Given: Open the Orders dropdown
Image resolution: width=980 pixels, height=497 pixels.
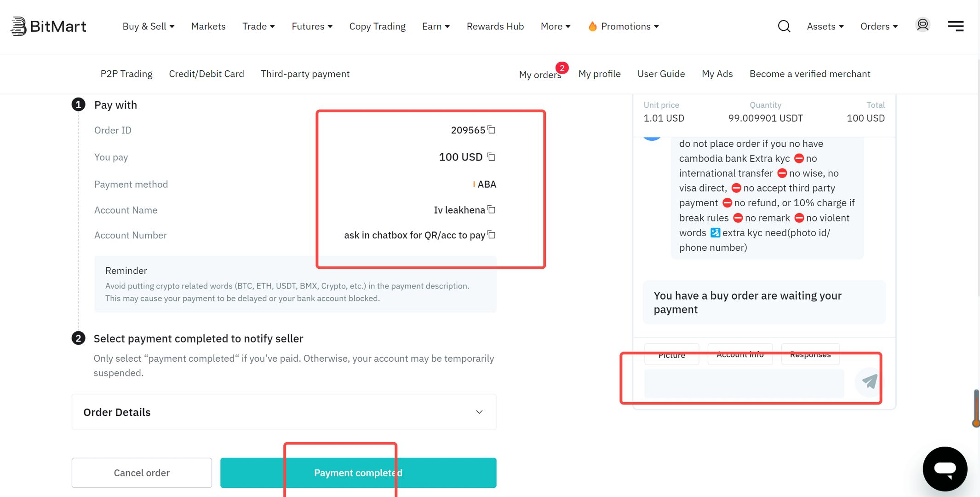Looking at the screenshot, I should (x=879, y=26).
